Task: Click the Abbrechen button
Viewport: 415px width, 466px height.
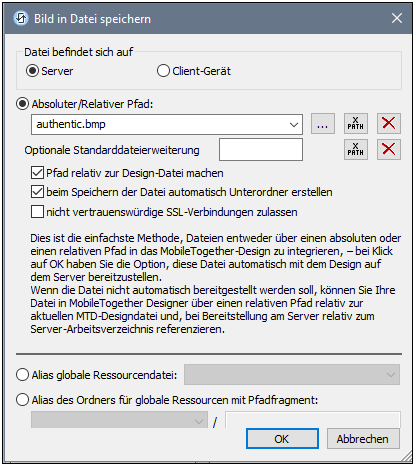Action: [x=363, y=439]
